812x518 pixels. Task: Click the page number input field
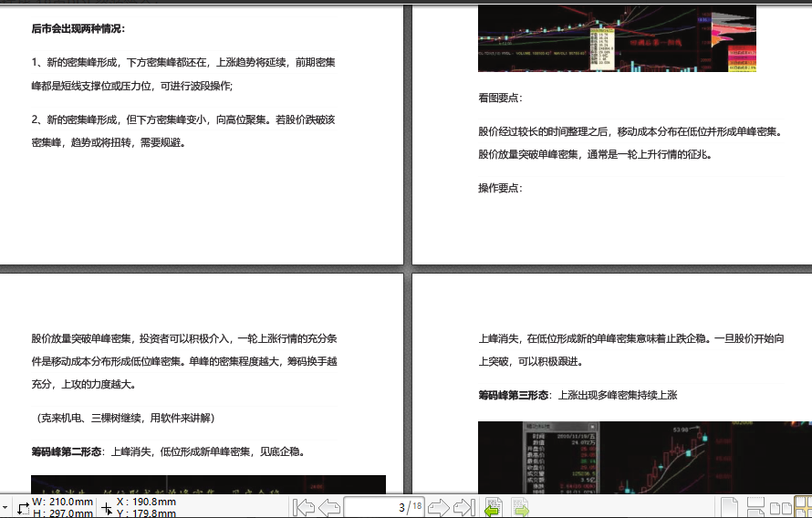384,507
